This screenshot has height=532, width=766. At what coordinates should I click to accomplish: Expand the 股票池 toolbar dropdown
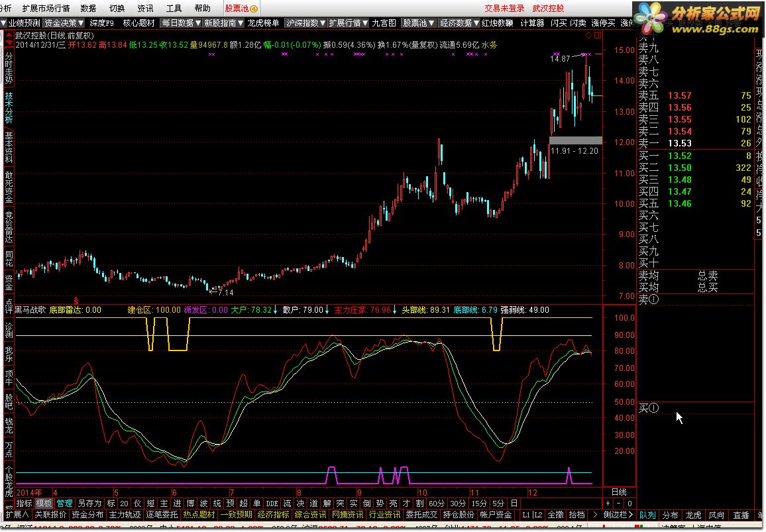pyautogui.click(x=418, y=23)
